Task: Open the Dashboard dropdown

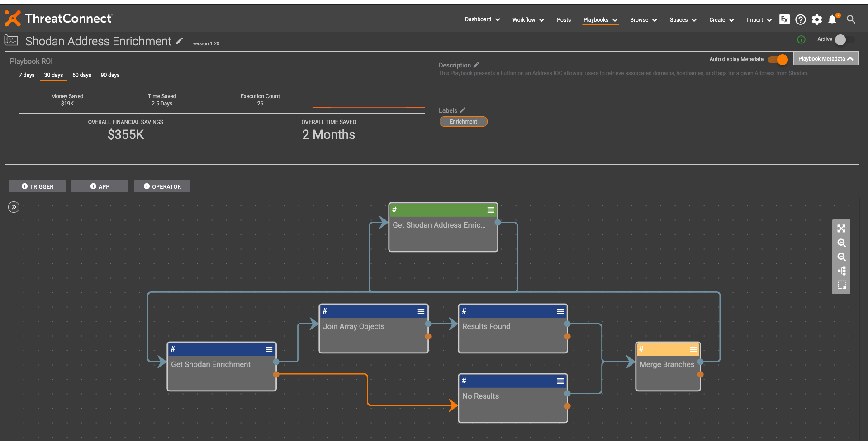Action: coord(482,19)
